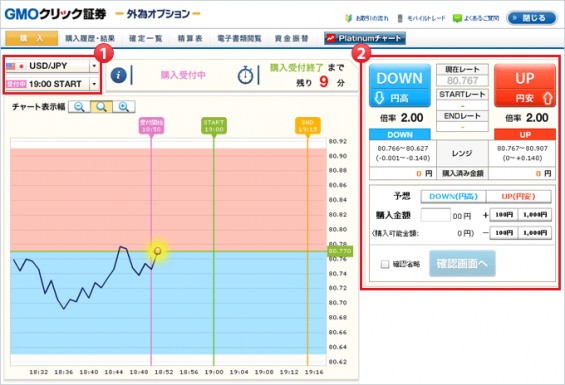The image size is (565, 385).
Task: Add 1,000円 with plus button
Action: pyautogui.click(x=535, y=215)
